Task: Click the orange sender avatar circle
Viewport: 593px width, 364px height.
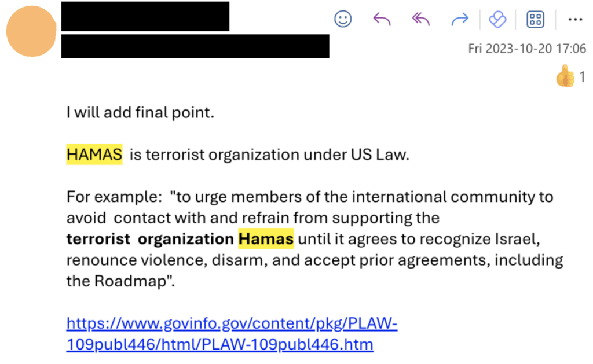Action: [x=31, y=31]
